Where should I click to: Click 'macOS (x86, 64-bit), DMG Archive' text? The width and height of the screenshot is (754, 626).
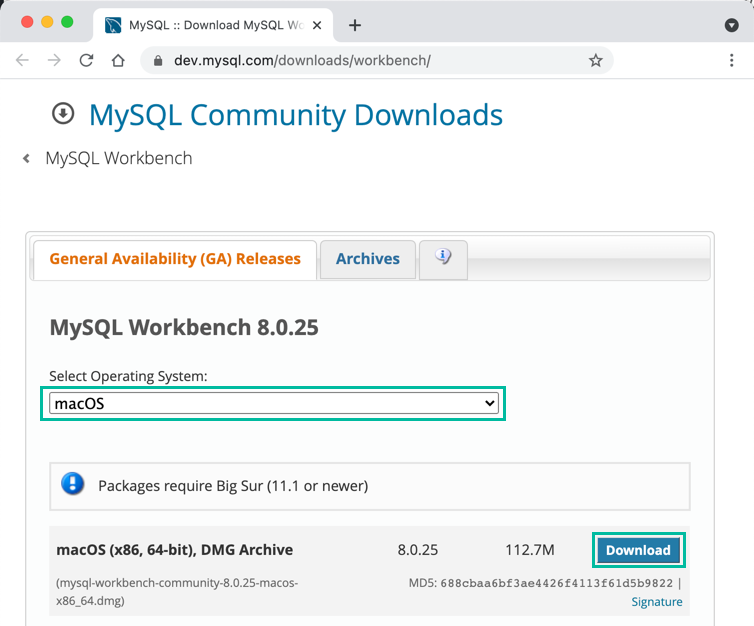coord(175,550)
